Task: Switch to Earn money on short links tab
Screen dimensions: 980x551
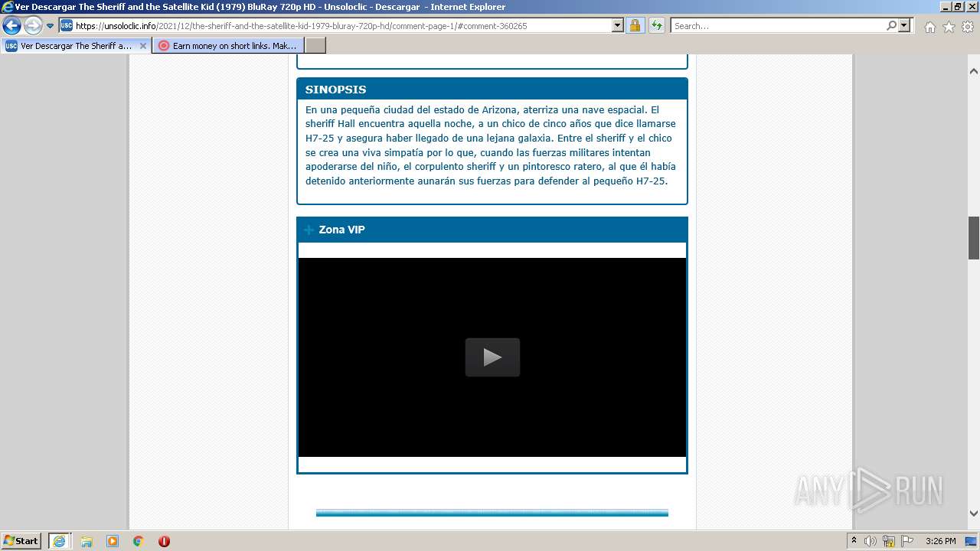Action: point(228,46)
